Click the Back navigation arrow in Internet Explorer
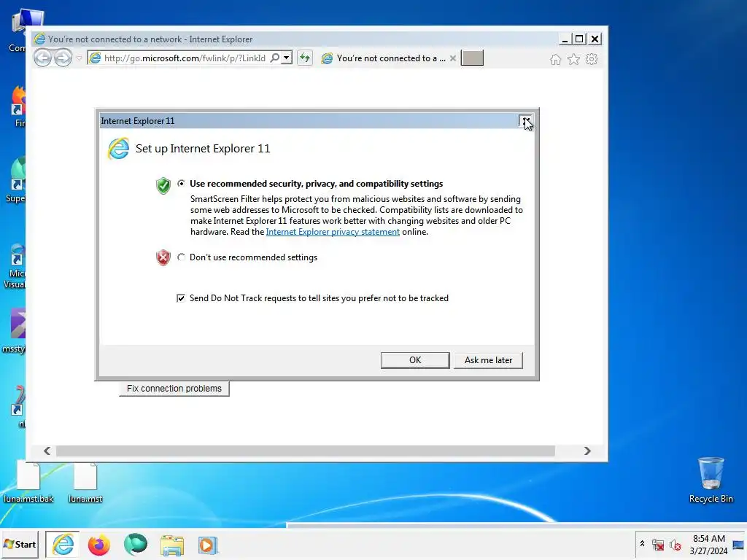 click(43, 58)
